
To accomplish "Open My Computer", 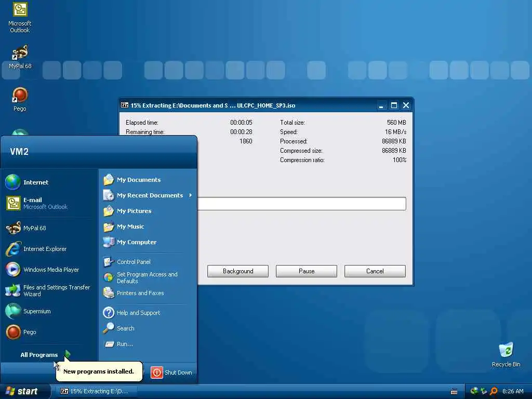I will point(148,242).
